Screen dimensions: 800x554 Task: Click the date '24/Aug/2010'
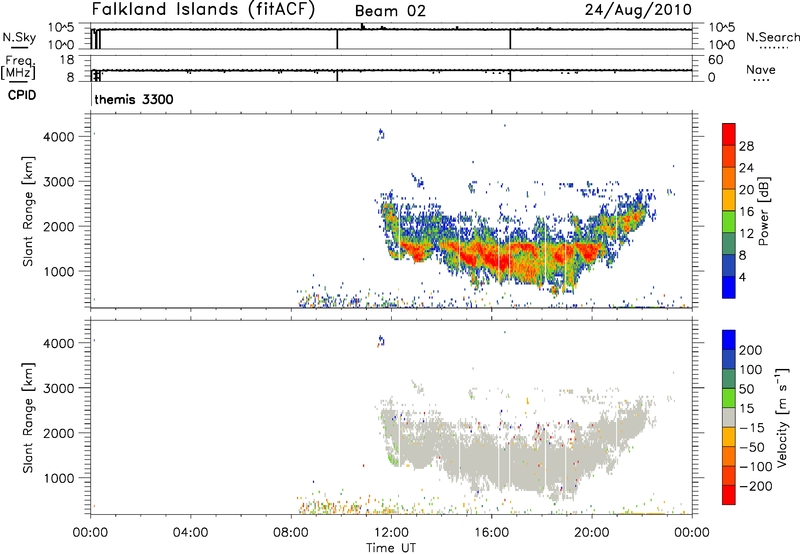coord(638,9)
